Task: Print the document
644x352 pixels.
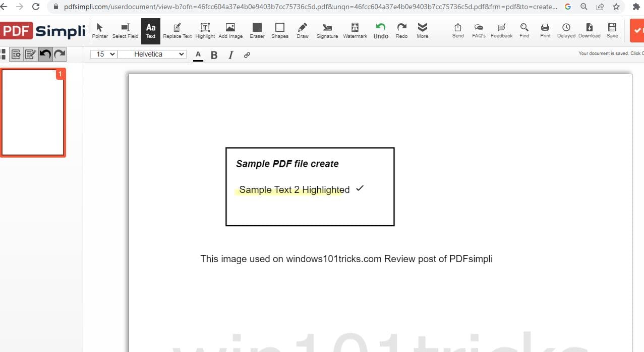Action: (x=545, y=30)
